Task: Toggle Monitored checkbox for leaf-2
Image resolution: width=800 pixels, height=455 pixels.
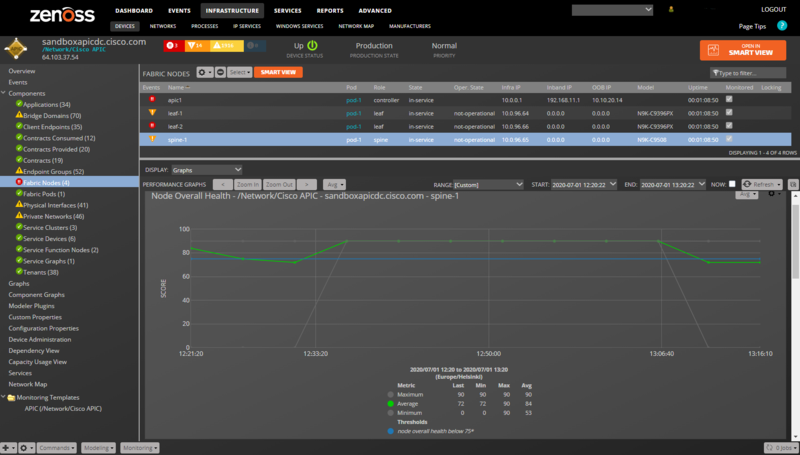Action: click(729, 125)
